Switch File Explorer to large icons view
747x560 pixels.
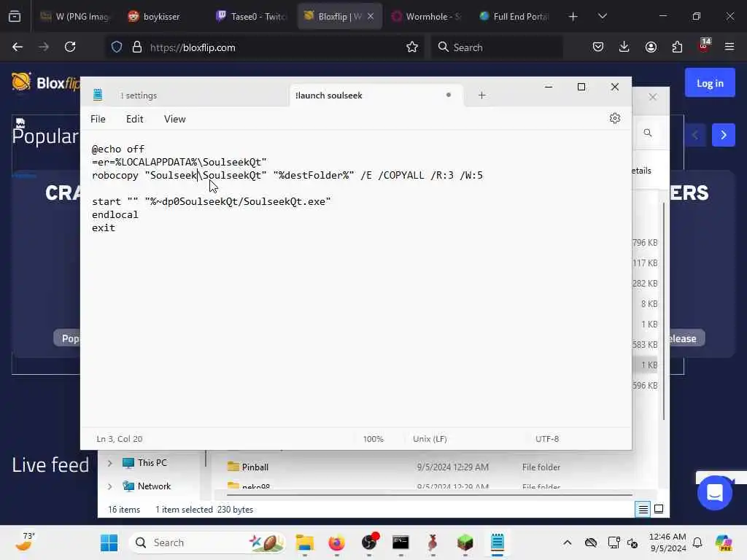point(659,510)
